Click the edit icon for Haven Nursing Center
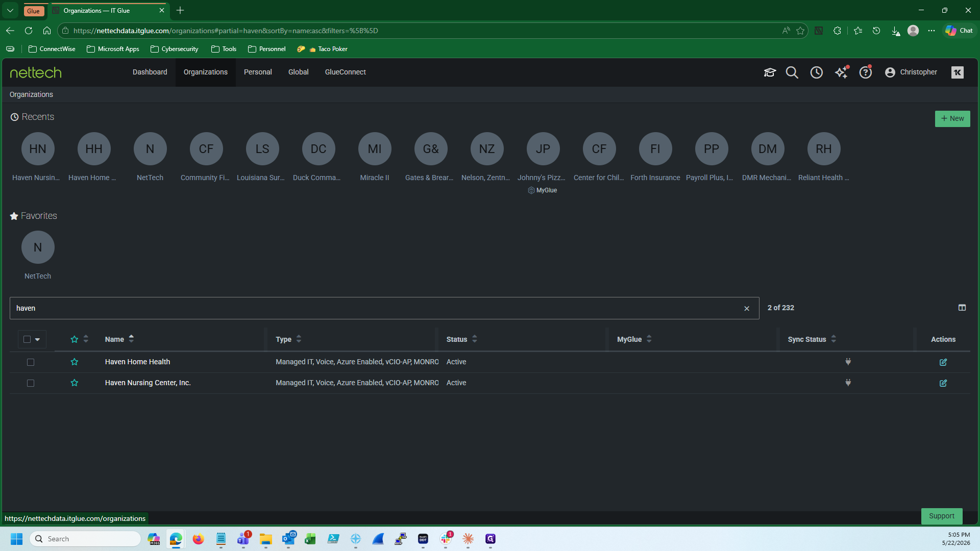This screenshot has height=551, width=980. 943,383
